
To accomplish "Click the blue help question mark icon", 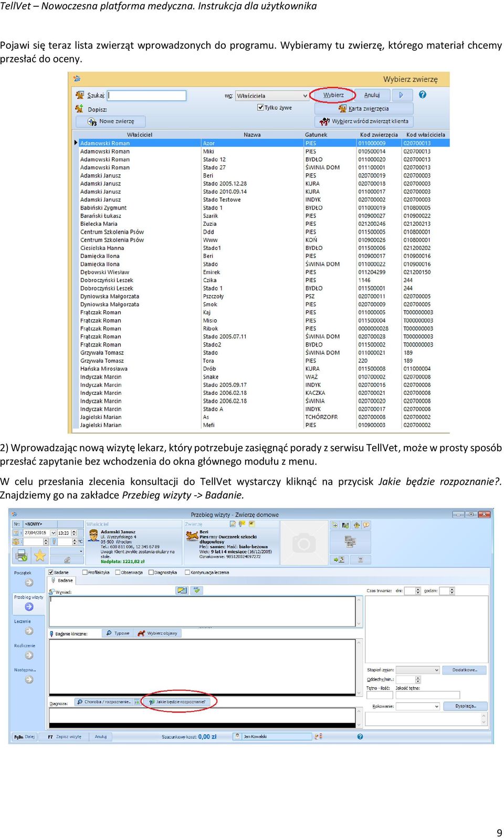I will click(x=423, y=95).
